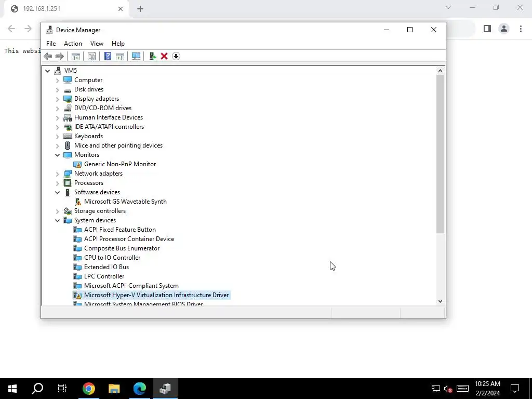Click the red X Uninstall device icon

pos(164,56)
